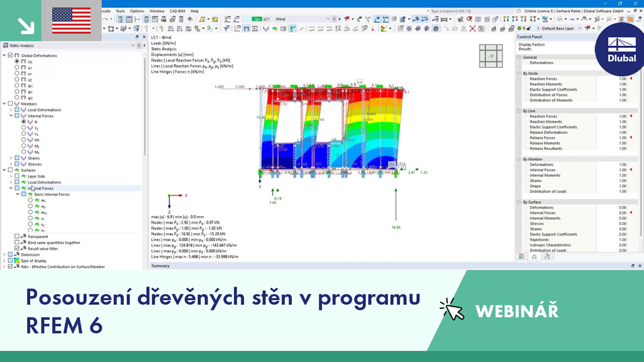The image size is (644, 362).
Task: Click the Y axis orientation cube in the view
Action: pyautogui.click(x=491, y=56)
